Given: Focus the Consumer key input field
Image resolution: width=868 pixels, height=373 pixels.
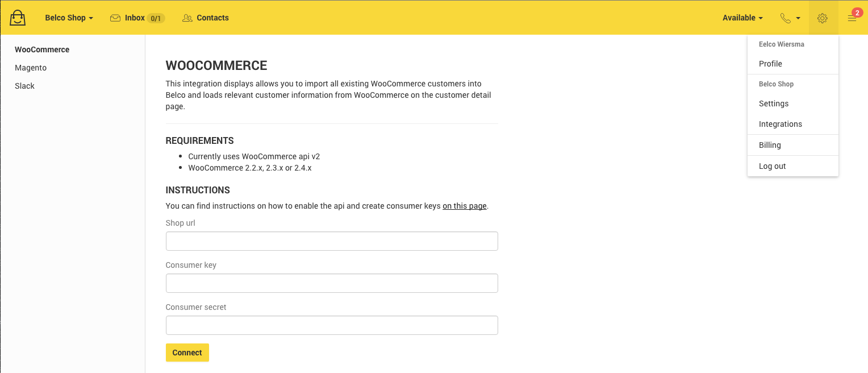Looking at the screenshot, I should tap(332, 283).
